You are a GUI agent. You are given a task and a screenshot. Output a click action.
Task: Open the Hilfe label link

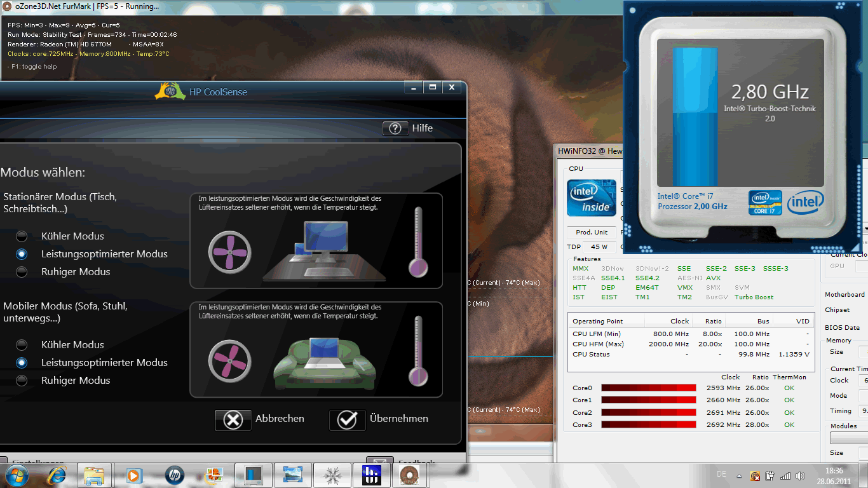tap(422, 128)
